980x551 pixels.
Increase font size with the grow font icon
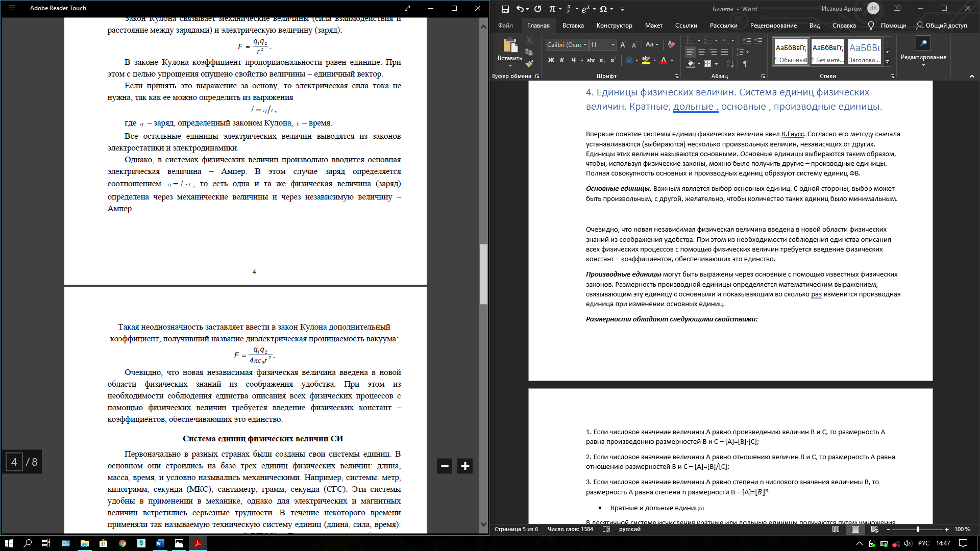[623, 45]
